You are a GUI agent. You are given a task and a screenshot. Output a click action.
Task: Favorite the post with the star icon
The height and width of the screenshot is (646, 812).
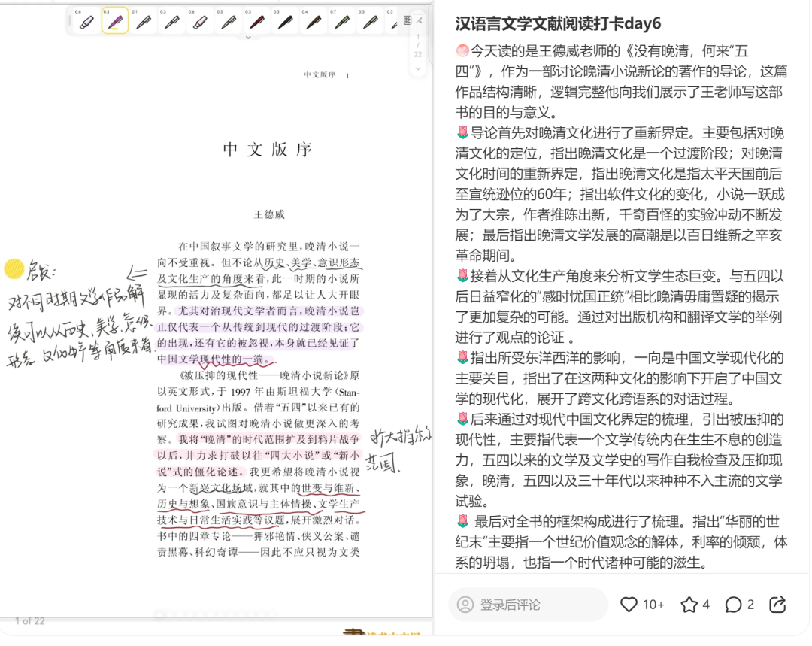pos(689,604)
